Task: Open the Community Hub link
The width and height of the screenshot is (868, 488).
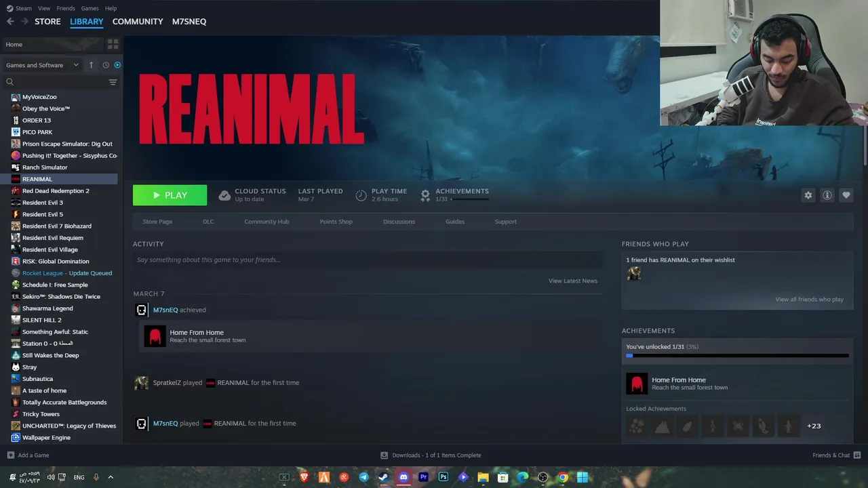Action: point(267,222)
